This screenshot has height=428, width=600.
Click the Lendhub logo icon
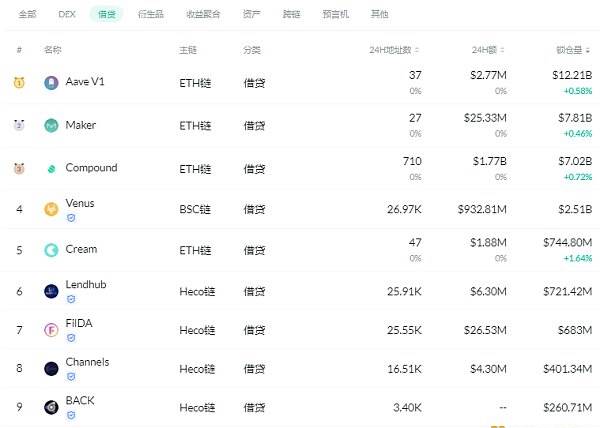[51, 291]
